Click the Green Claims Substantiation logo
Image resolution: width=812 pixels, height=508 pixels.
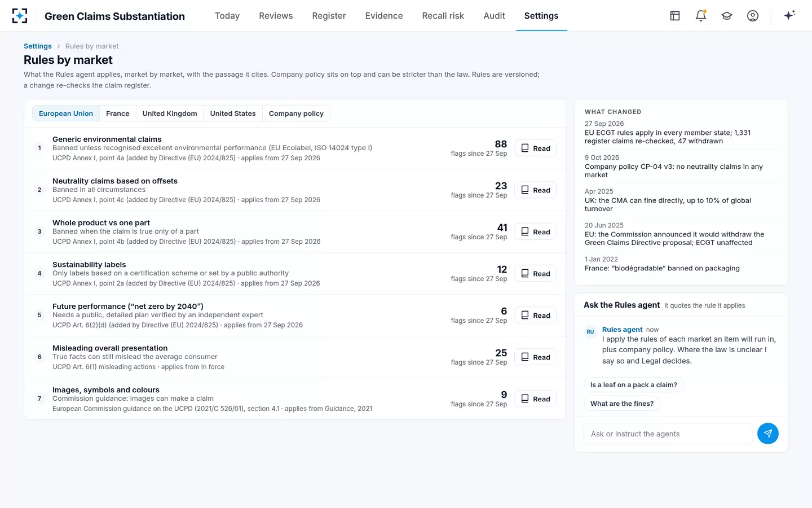[x=20, y=16]
